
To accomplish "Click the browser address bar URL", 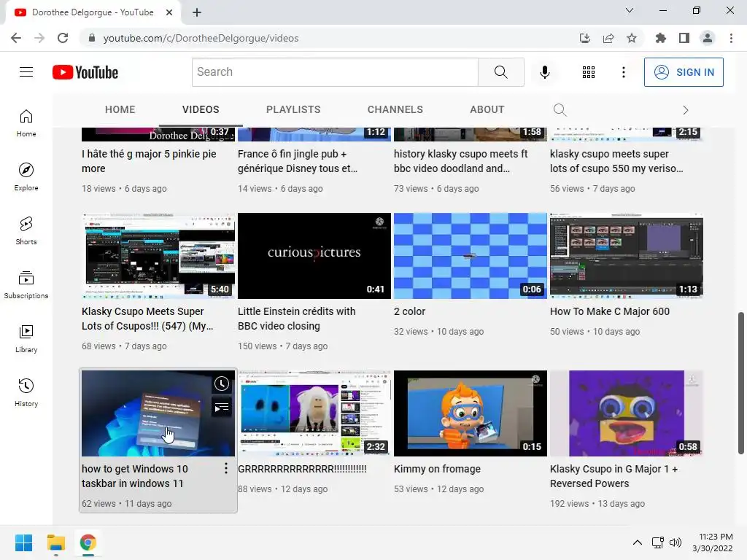I will coord(201,38).
